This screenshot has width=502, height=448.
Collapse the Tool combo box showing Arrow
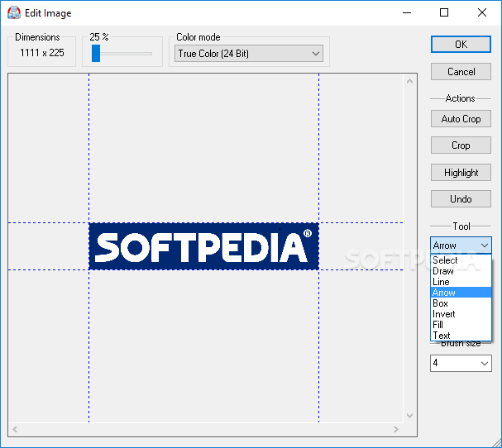[x=461, y=245]
